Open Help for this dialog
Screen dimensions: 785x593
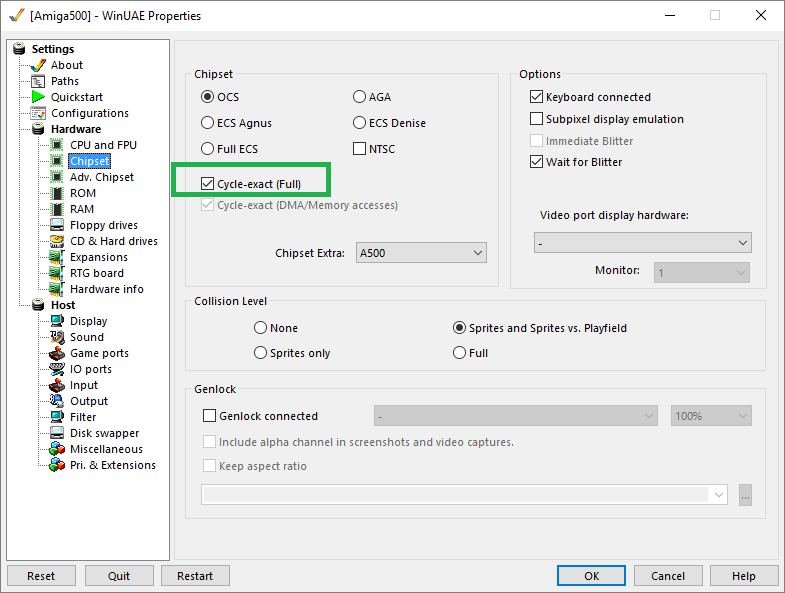pyautogui.click(x=743, y=576)
